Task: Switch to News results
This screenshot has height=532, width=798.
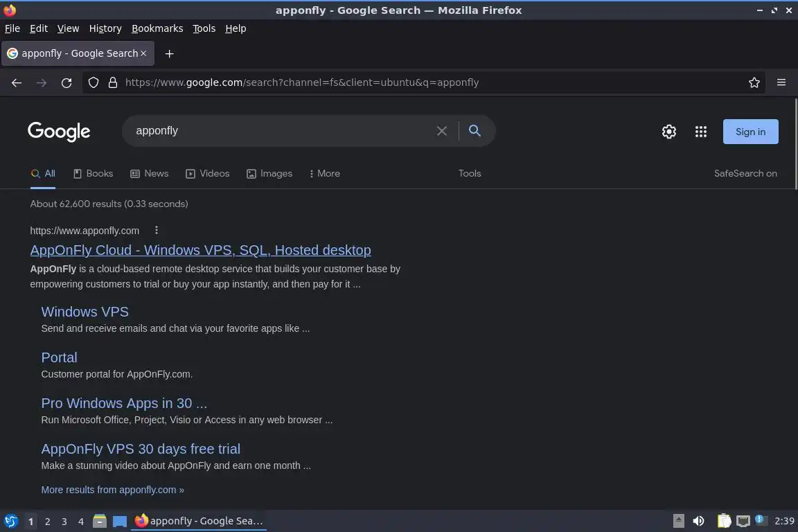Action: coord(150,174)
